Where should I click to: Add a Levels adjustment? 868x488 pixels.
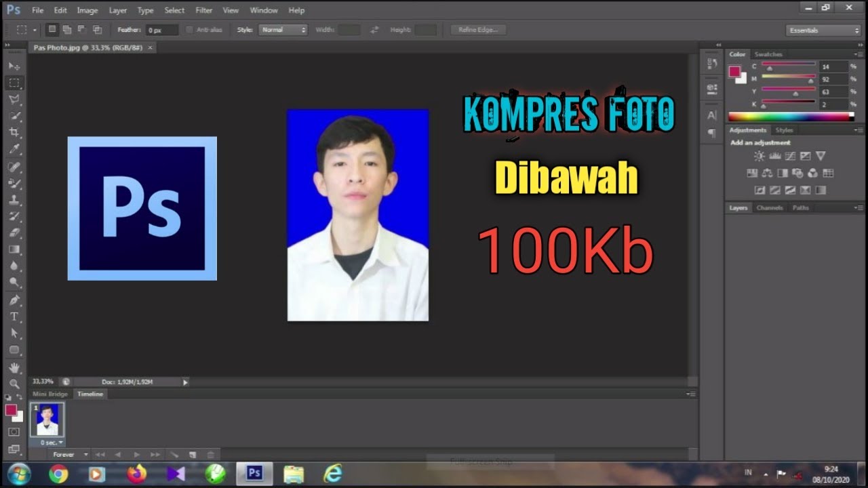tap(775, 156)
